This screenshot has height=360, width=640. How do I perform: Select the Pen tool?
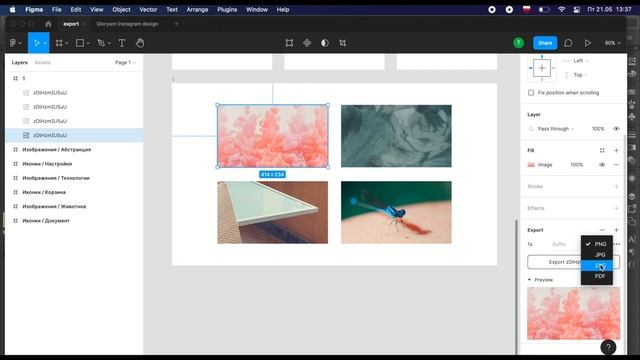point(101,43)
